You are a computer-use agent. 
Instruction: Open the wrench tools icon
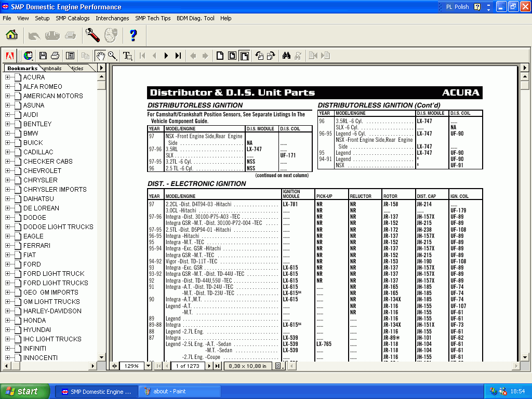pos(92,35)
